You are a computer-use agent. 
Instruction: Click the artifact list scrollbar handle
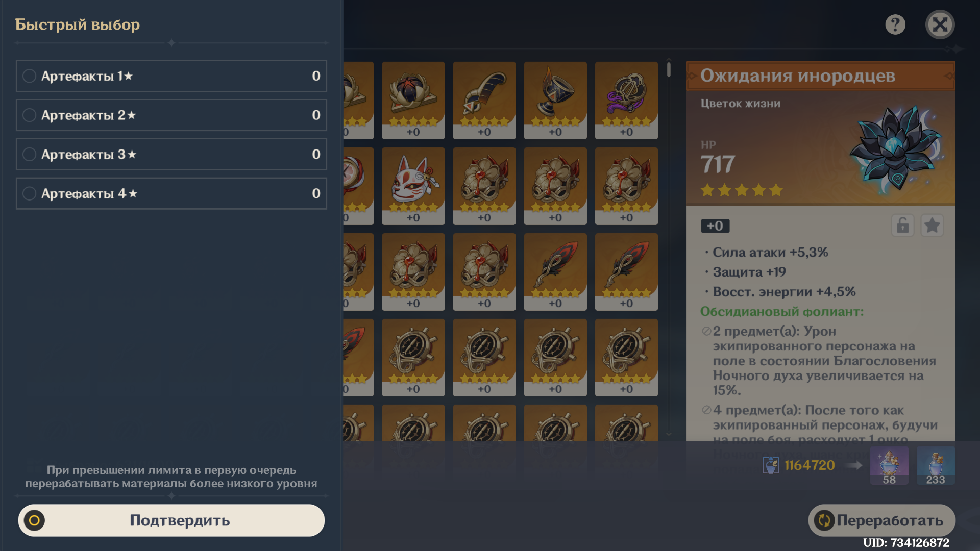[669, 69]
